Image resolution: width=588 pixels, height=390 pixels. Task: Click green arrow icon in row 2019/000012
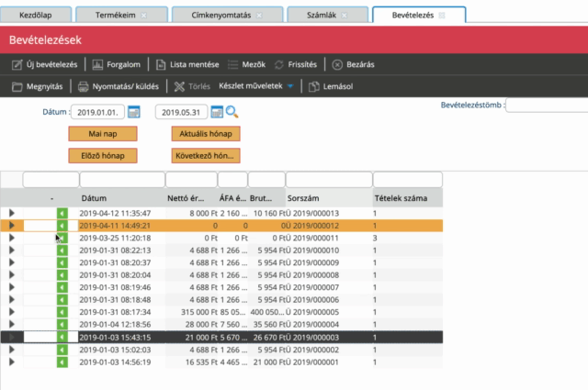point(62,226)
